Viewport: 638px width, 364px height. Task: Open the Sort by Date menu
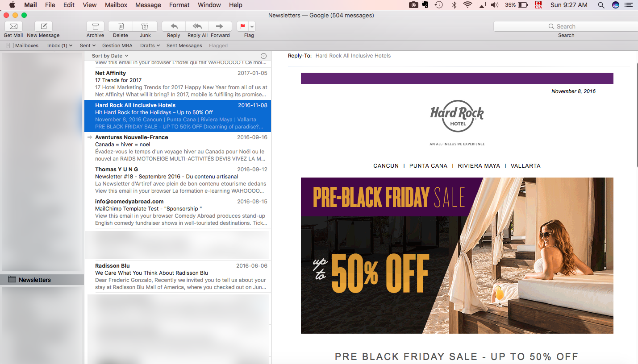click(x=110, y=56)
